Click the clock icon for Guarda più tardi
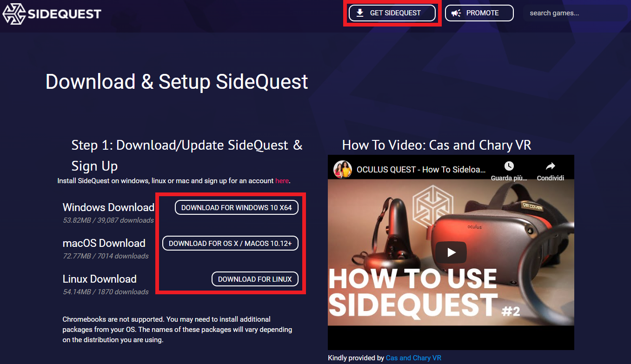 (x=509, y=166)
